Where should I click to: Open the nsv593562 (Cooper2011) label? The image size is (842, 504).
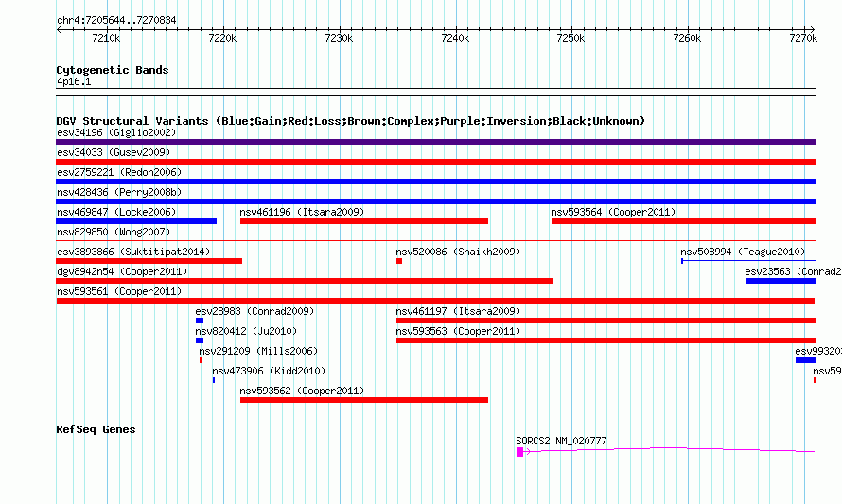[x=302, y=391]
